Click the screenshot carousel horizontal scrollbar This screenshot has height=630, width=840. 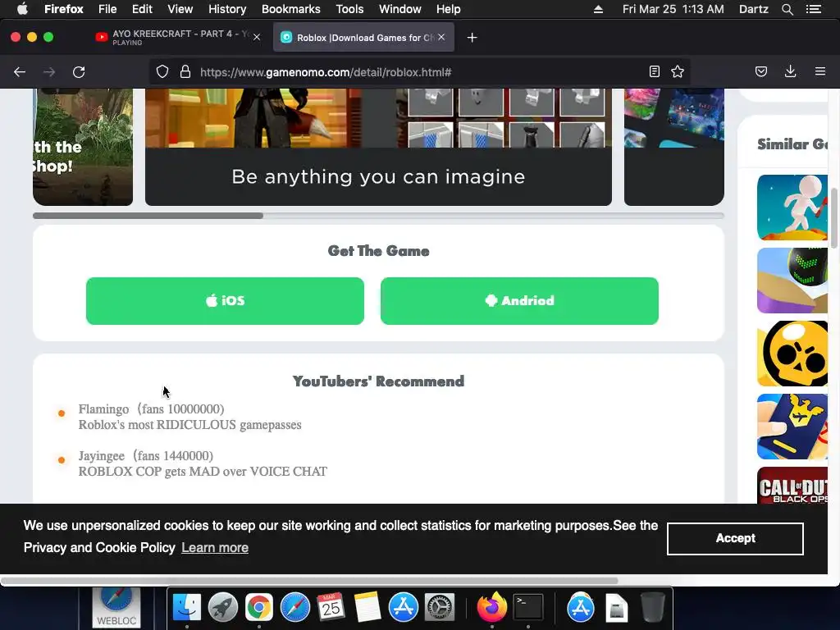coord(148,216)
